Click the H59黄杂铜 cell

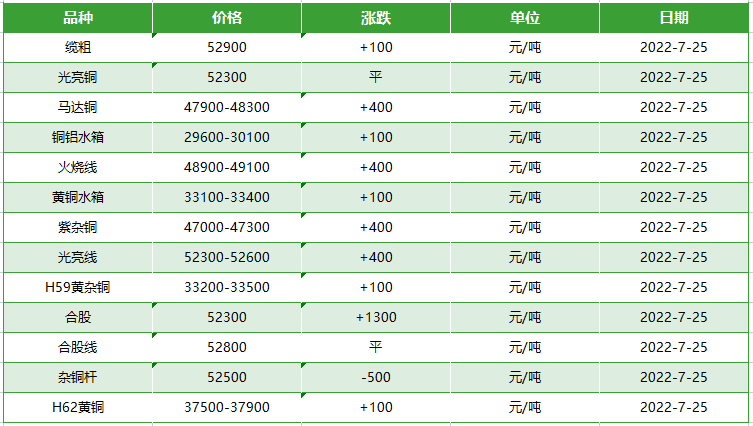point(78,288)
